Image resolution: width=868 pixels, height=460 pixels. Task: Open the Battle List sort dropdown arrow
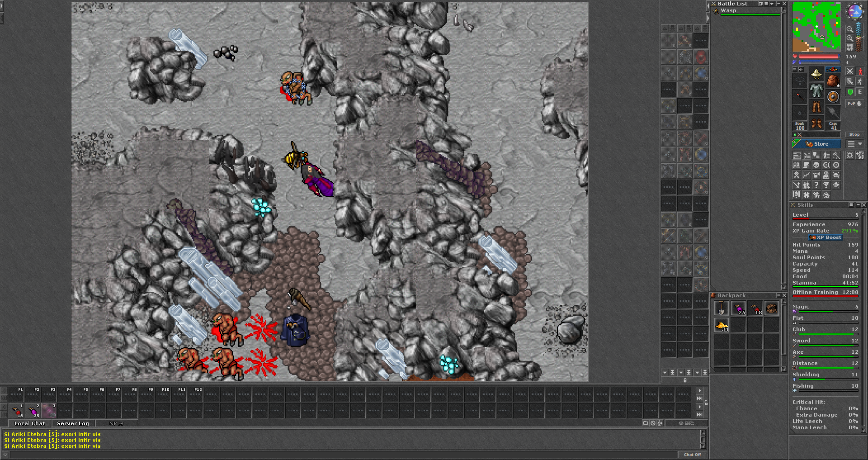pos(772,4)
